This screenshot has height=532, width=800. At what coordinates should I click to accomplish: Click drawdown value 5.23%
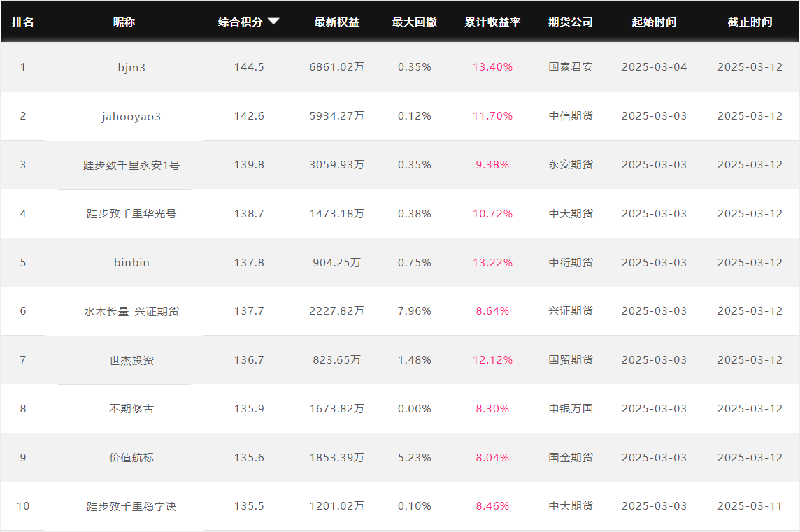click(414, 457)
